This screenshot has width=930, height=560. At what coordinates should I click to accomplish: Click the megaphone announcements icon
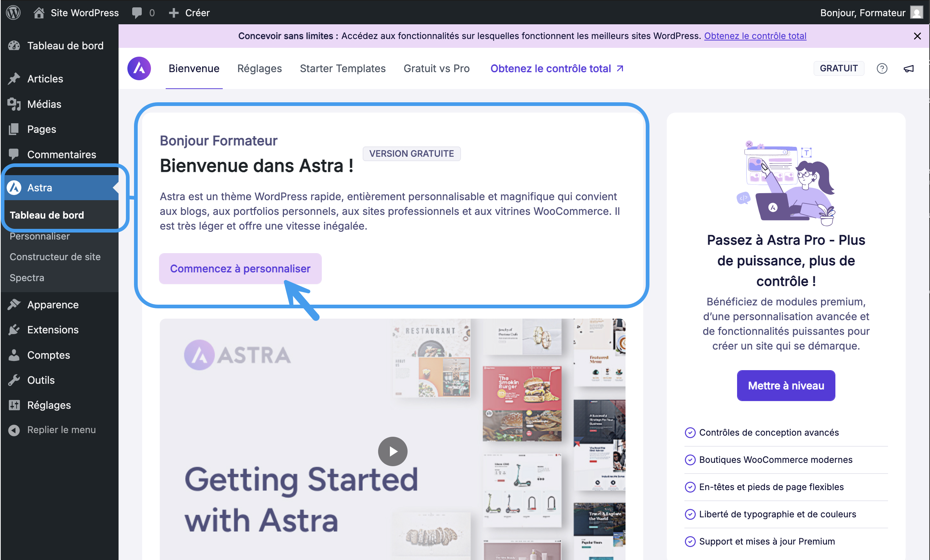point(909,69)
